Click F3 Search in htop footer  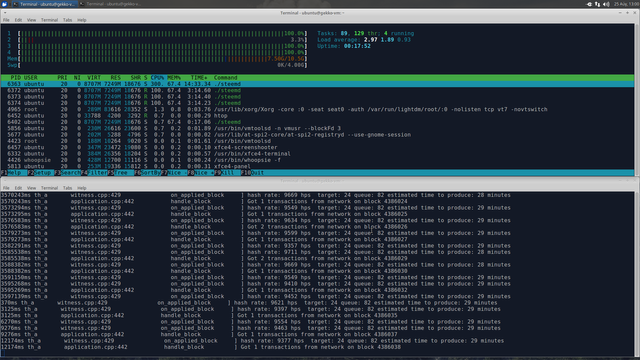pos(67,173)
